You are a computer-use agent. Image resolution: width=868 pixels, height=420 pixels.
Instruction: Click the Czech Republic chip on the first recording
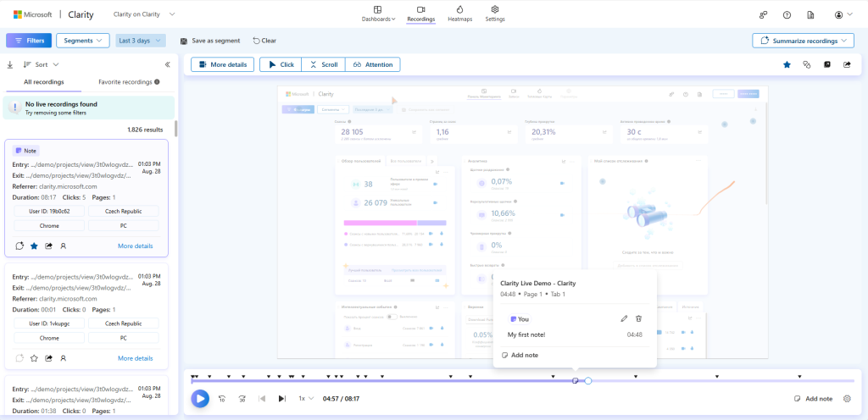(124, 211)
